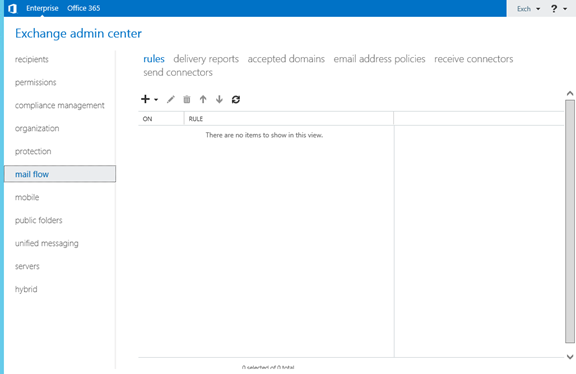Expand the help menu dropdown arrow
Screen dimensions: 576x374
point(565,9)
